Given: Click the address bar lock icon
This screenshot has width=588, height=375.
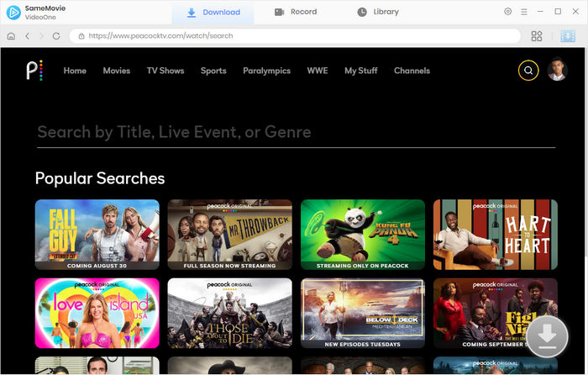Looking at the screenshot, I should (x=81, y=36).
